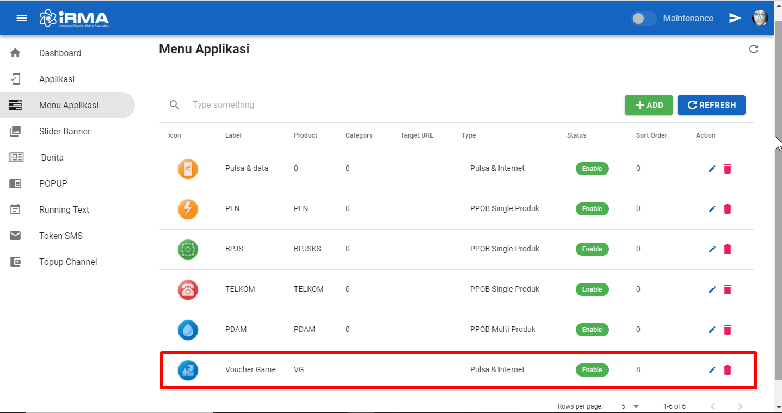The width and height of the screenshot is (782, 413).
Task: Click the Type something search field
Action: tap(300, 105)
